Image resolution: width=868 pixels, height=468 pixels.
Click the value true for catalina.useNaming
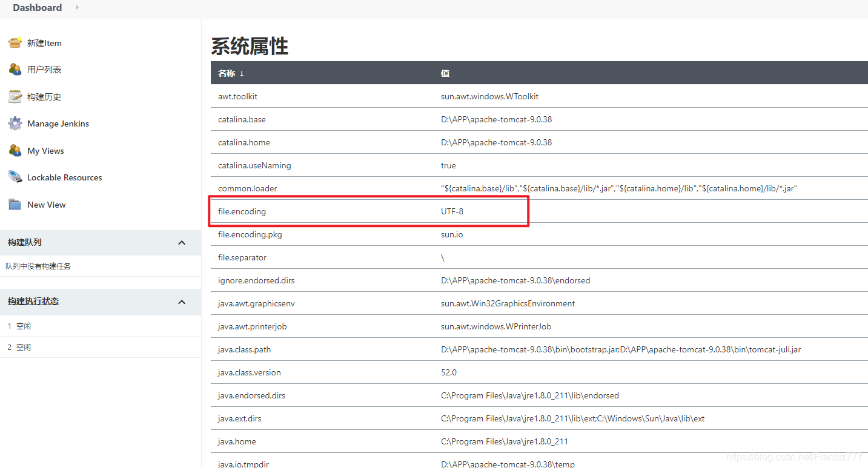click(x=448, y=165)
